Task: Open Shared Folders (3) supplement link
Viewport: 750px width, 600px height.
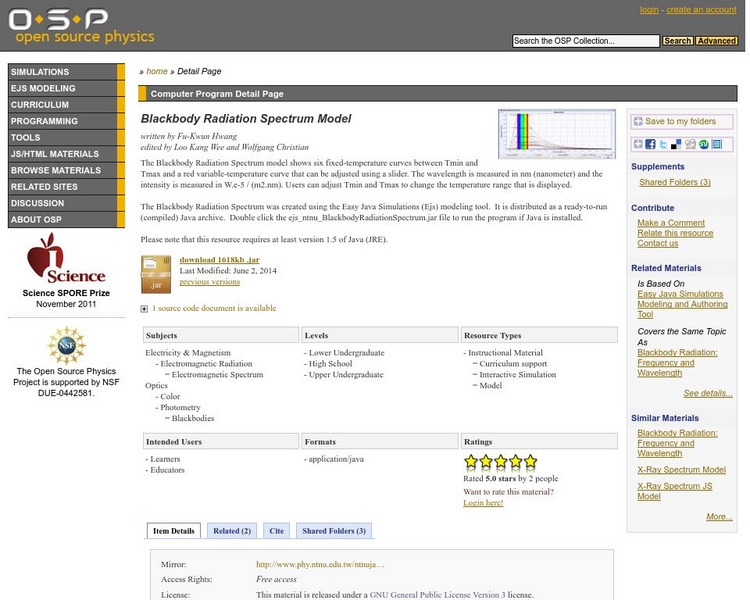Action: coord(675,182)
